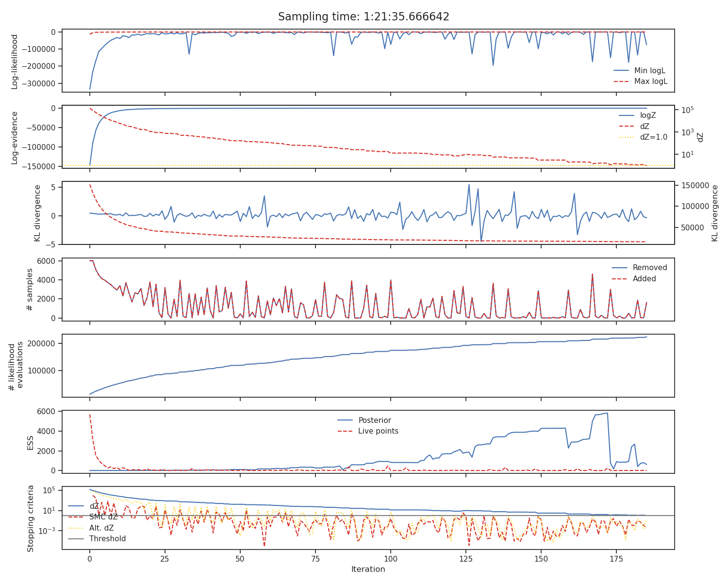Click the 'Sampling time: 1:21:35.666642' figure title
Screen dimensions: 728x582
(364, 17)
